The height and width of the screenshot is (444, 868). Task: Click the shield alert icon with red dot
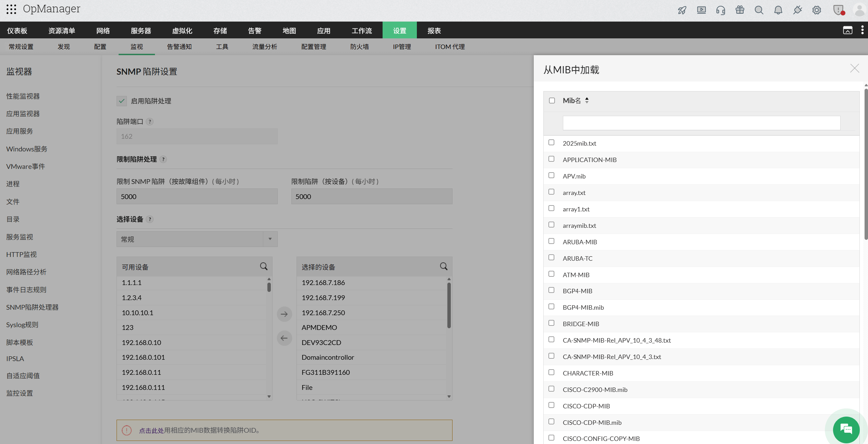(x=839, y=10)
